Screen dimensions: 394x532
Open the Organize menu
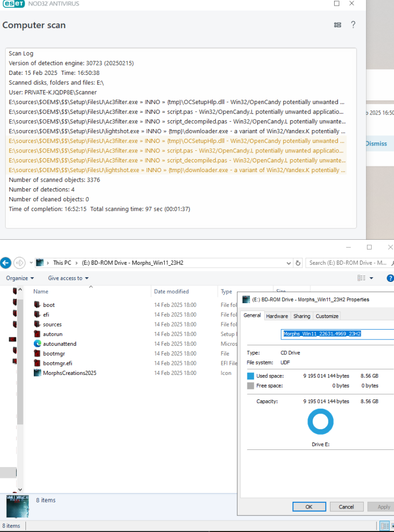click(20, 278)
